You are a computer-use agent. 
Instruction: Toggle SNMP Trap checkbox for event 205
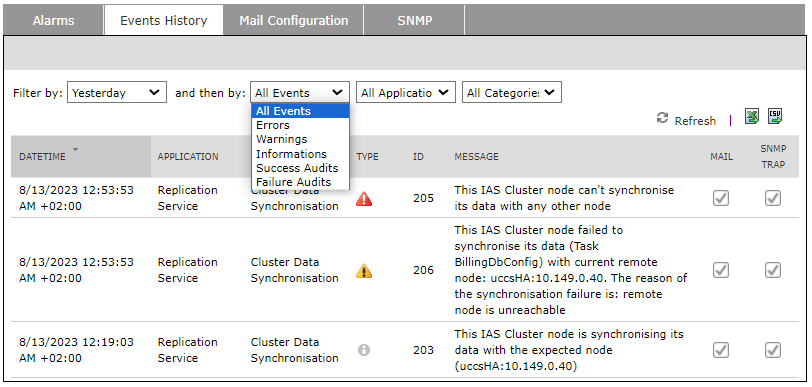pos(773,198)
